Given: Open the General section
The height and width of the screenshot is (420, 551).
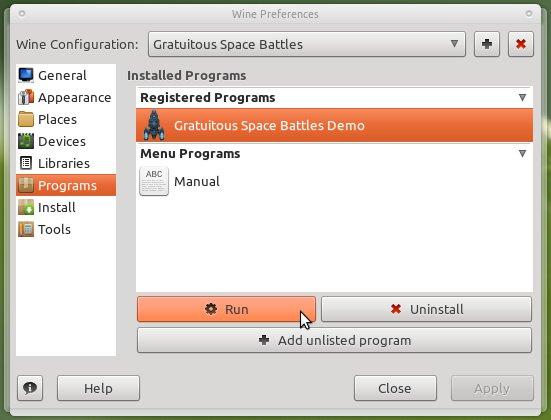Looking at the screenshot, I should 66,75.
